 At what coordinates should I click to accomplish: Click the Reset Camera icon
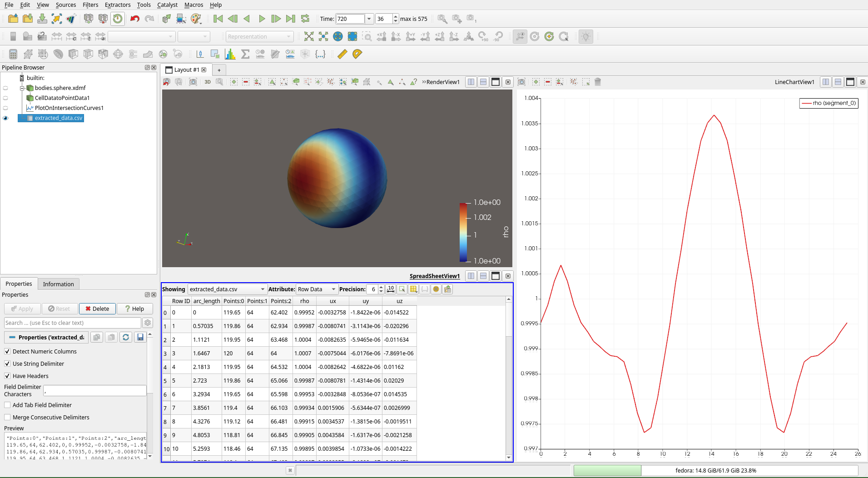309,36
